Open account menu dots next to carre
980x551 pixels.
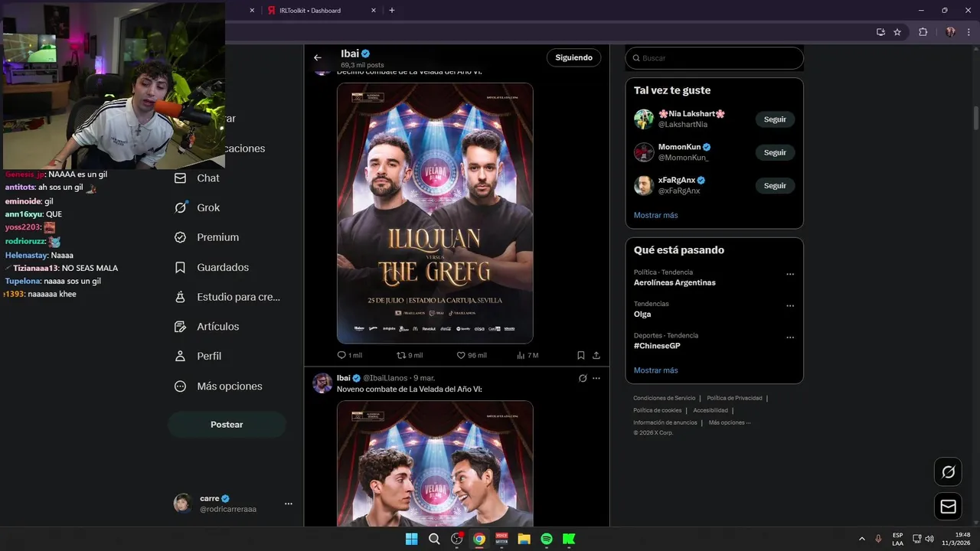pos(289,504)
